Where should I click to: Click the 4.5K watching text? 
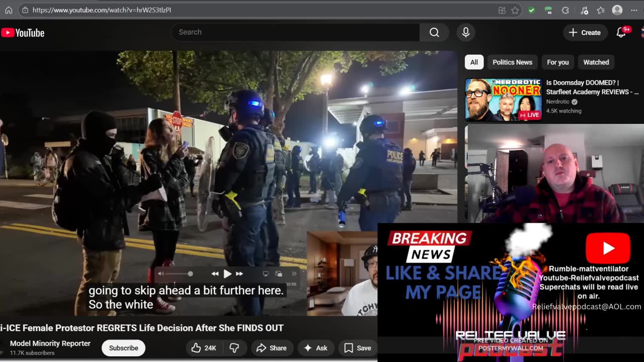(x=563, y=111)
